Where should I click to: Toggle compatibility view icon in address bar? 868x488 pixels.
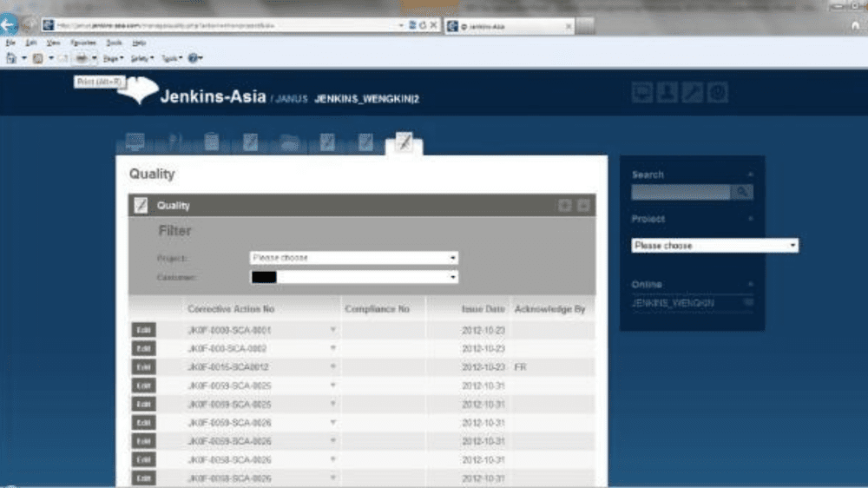tap(412, 25)
